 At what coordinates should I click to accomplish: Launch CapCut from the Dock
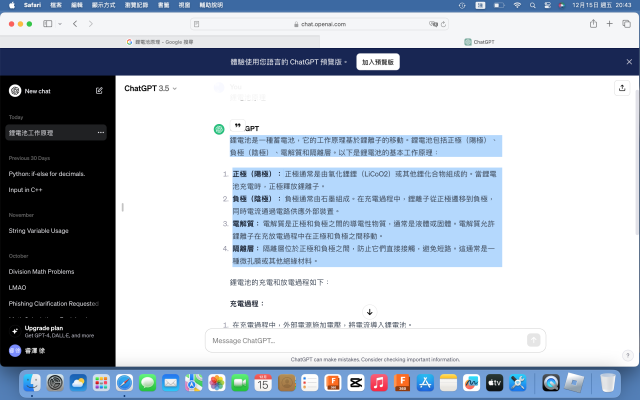click(x=356, y=383)
